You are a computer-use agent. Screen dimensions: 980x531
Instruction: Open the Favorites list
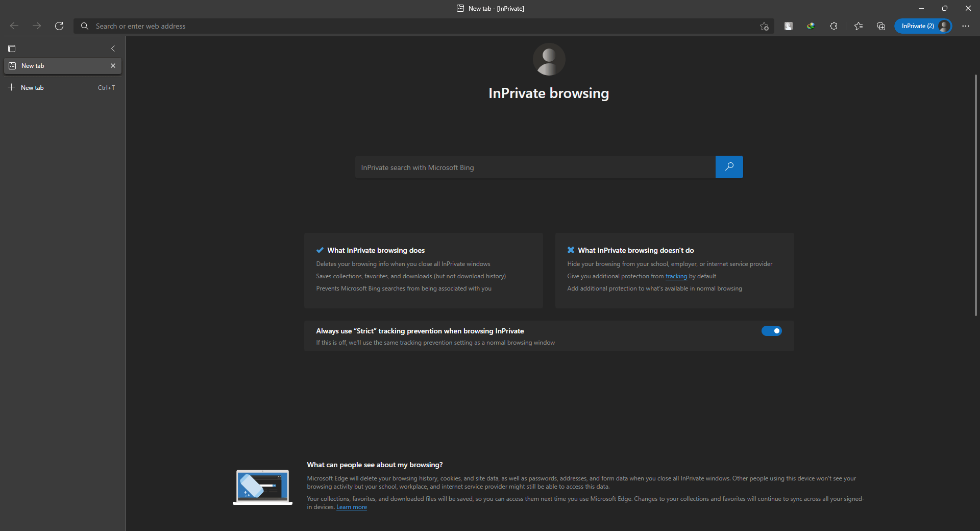859,26
